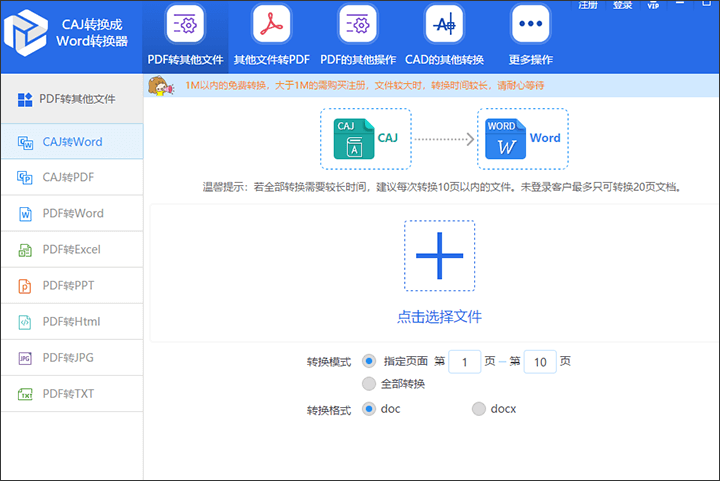Click the 转换格式 label
The height and width of the screenshot is (481, 720).
click(329, 410)
